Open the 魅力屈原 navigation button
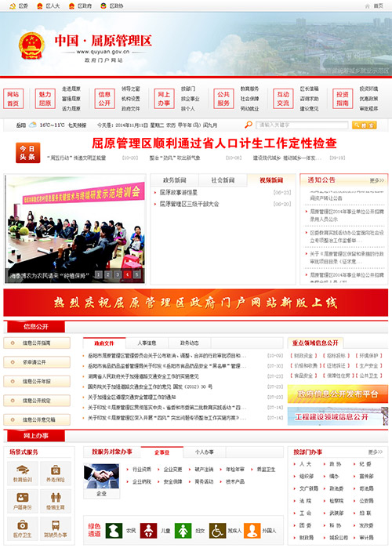Screen dimensions: 392x548 (x=45, y=99)
